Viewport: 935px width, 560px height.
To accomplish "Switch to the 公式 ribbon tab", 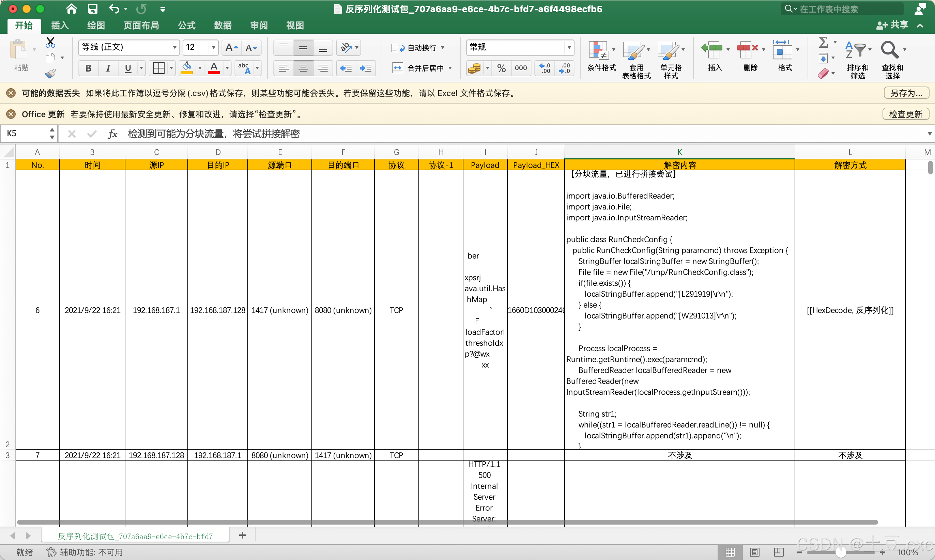I will point(186,25).
